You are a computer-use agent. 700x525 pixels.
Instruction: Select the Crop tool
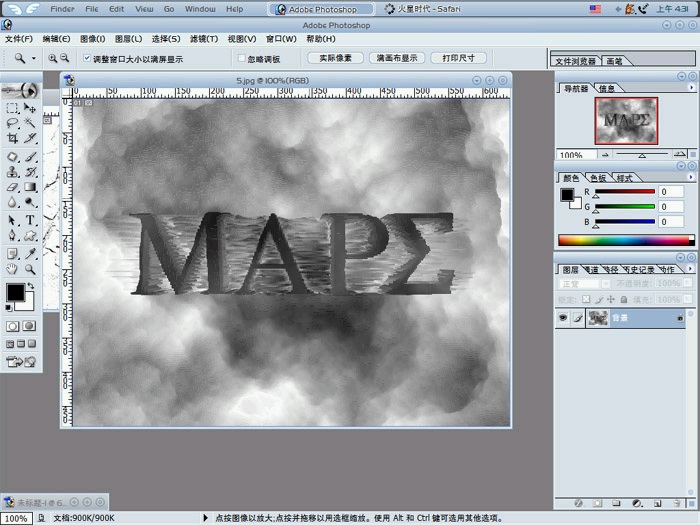[x=12, y=138]
